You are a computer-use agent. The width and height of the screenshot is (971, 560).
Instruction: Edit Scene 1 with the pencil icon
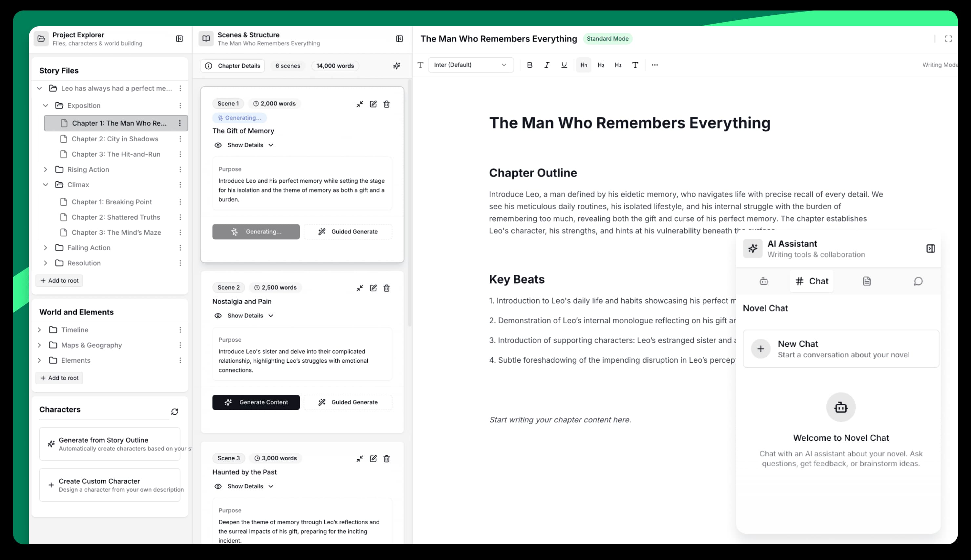pos(373,104)
